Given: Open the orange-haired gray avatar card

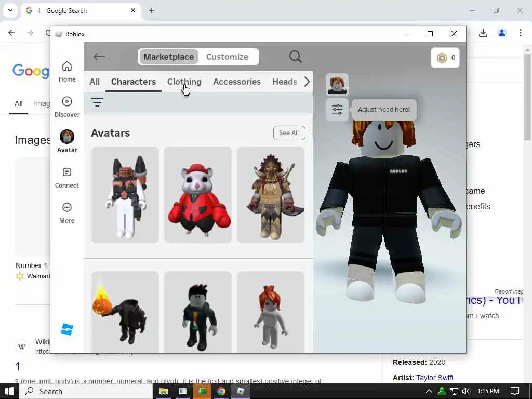Looking at the screenshot, I should (270, 312).
